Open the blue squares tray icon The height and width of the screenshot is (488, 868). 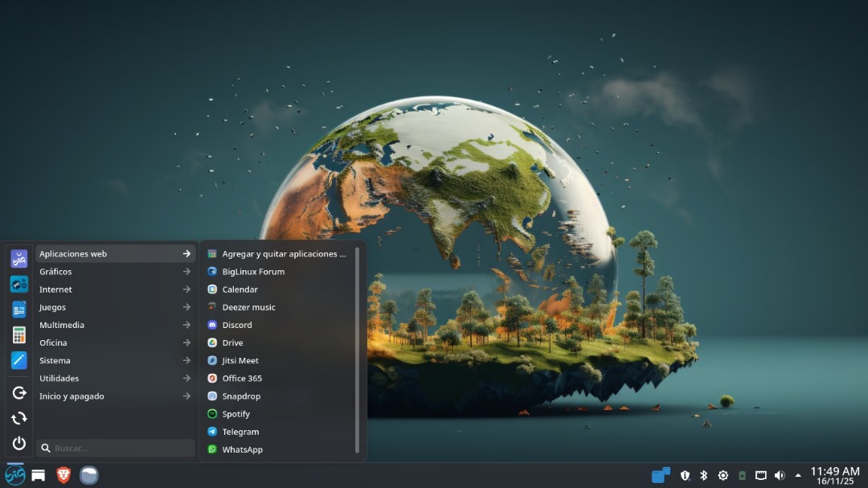661,474
